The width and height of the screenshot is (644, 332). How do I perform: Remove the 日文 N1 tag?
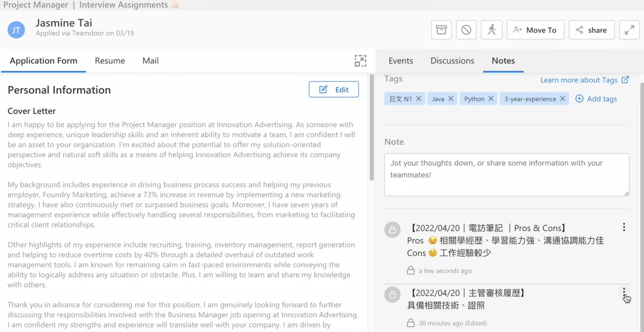(x=419, y=99)
